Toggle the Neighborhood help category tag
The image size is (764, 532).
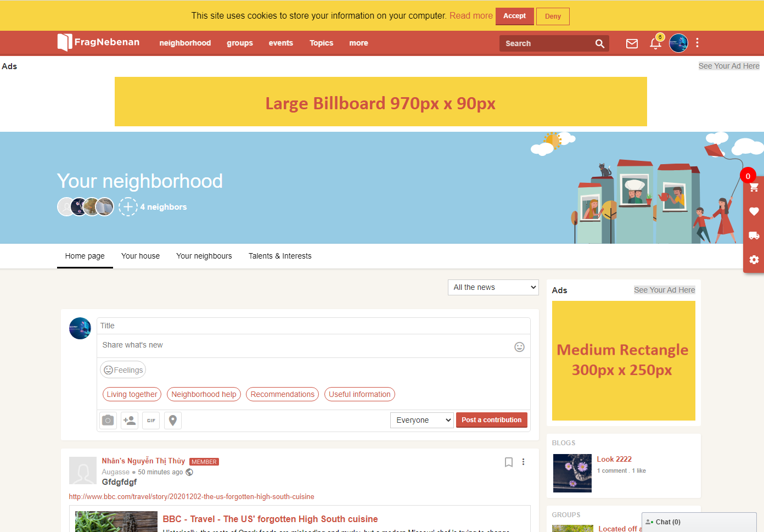click(x=204, y=394)
